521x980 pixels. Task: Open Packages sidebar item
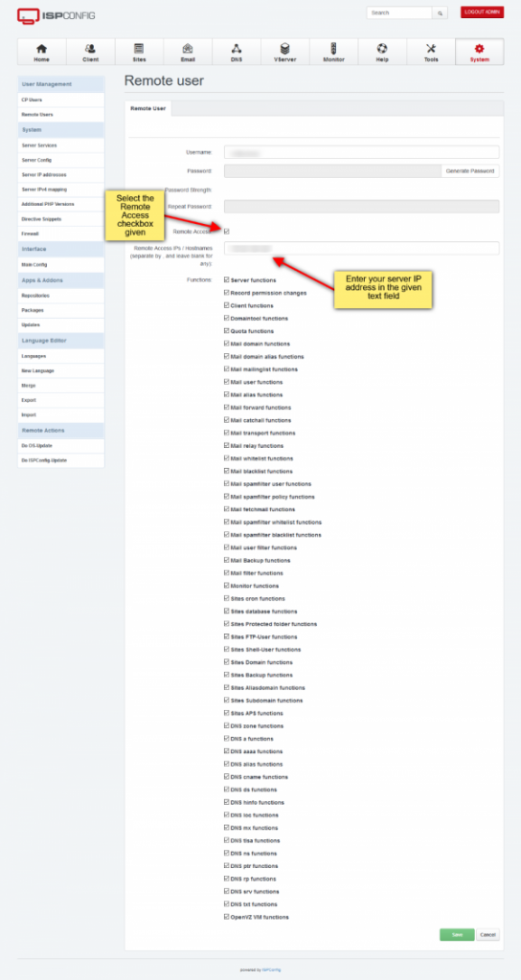[60, 310]
